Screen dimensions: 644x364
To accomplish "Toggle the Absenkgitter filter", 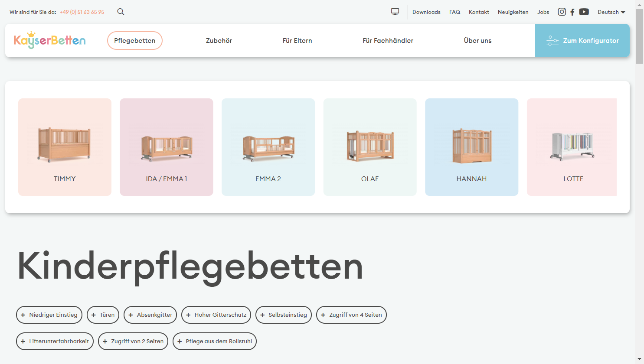I will (150, 315).
